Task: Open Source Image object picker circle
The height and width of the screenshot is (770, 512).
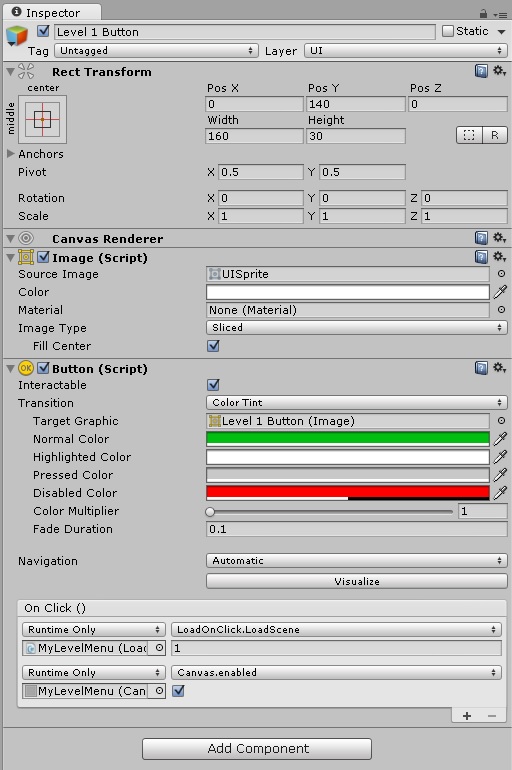Action: 501,274
